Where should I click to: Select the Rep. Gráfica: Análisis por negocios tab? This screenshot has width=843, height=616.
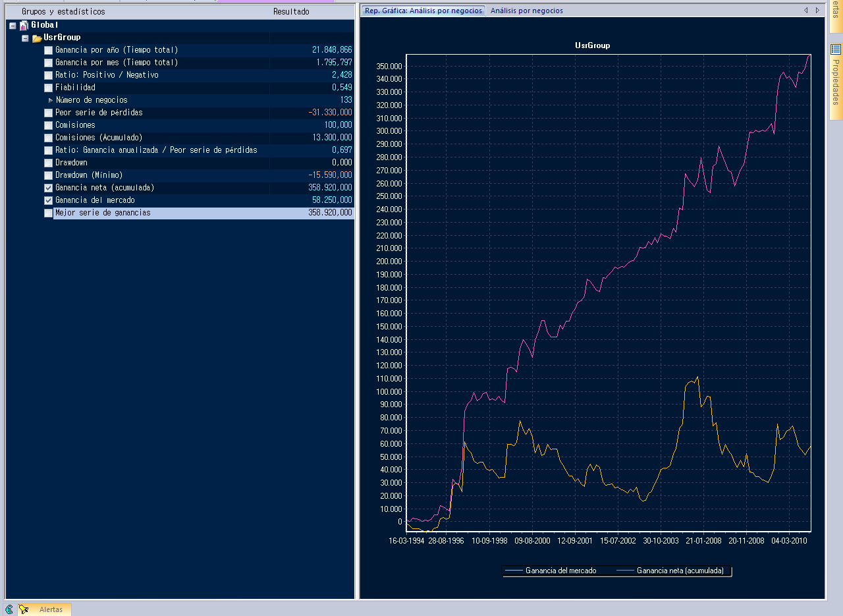click(423, 11)
